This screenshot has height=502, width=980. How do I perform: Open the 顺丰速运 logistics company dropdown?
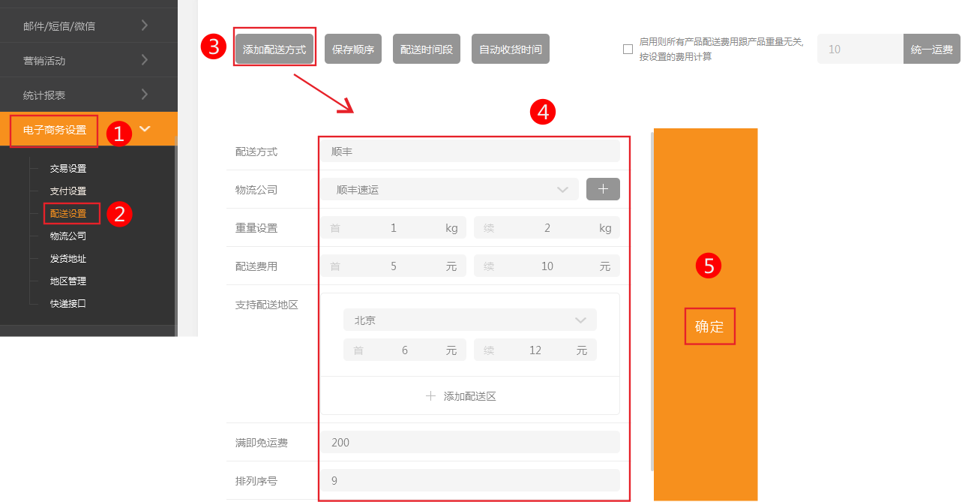(450, 190)
